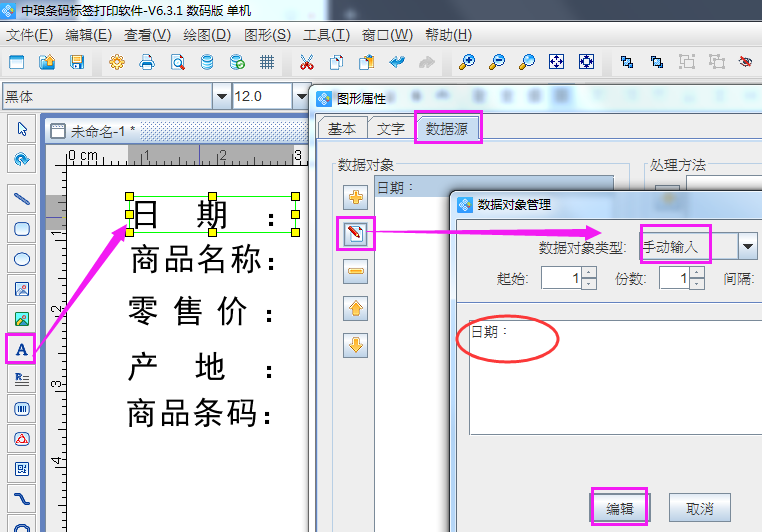Click the move data object down arrow
The width and height of the screenshot is (762, 532).
tap(355, 345)
